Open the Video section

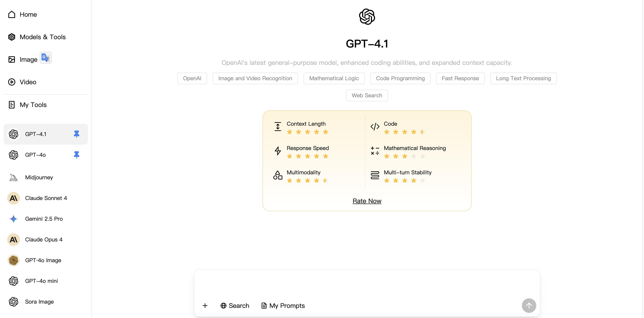(28, 82)
